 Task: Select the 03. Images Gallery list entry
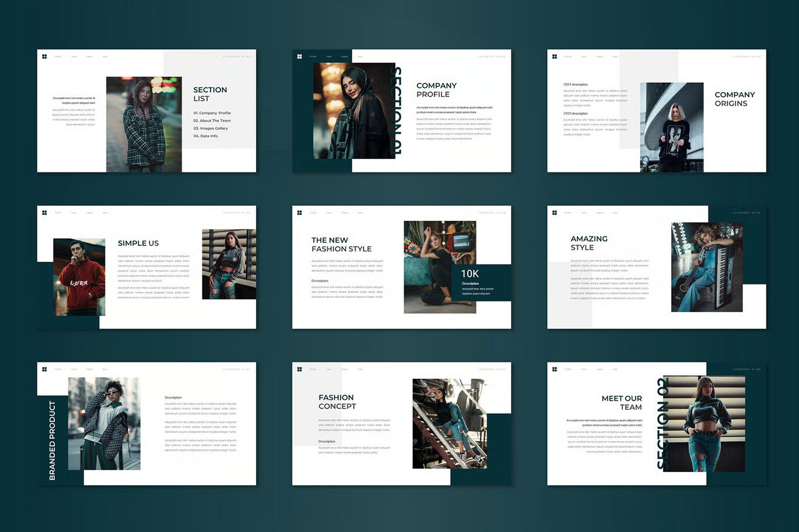212,128
